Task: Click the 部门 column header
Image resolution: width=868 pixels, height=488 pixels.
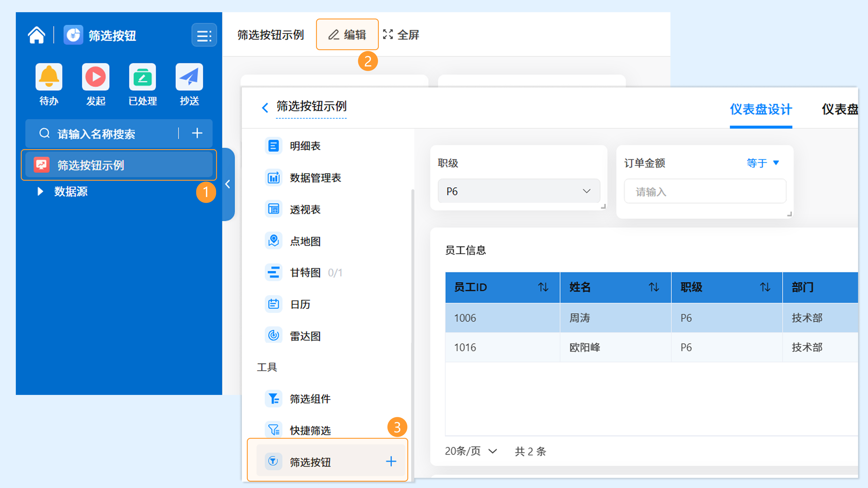Action: [820, 287]
